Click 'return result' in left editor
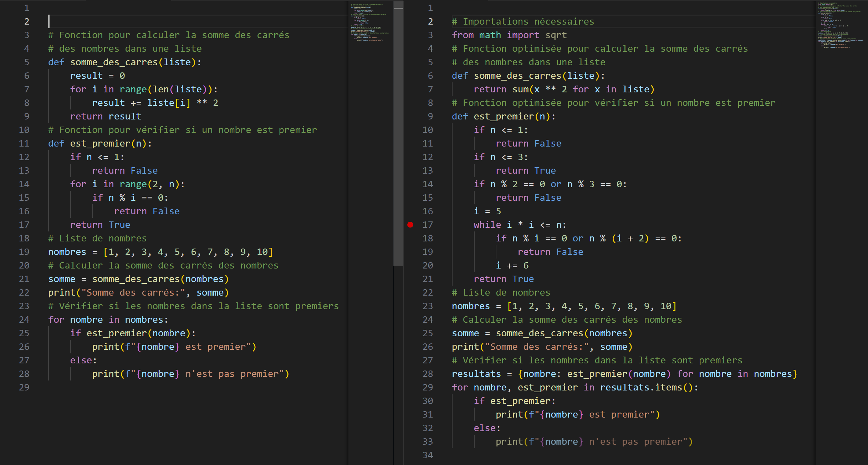Image resolution: width=868 pixels, height=465 pixels. pyautogui.click(x=106, y=116)
